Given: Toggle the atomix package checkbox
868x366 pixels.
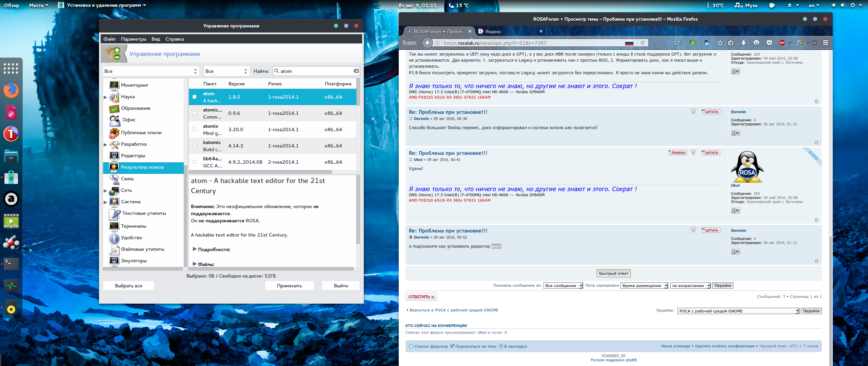Looking at the screenshot, I should pos(195,129).
